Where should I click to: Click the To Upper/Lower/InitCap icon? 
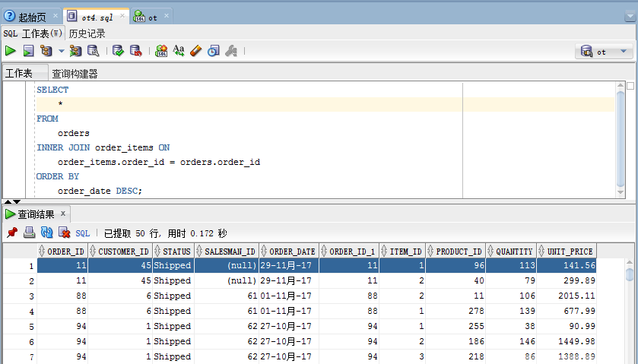pyautogui.click(x=179, y=51)
